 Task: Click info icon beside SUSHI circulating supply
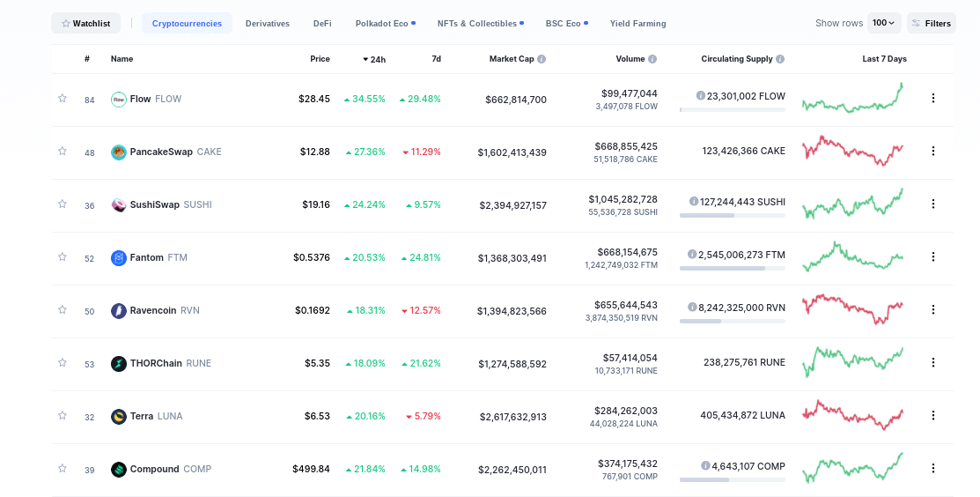(694, 201)
